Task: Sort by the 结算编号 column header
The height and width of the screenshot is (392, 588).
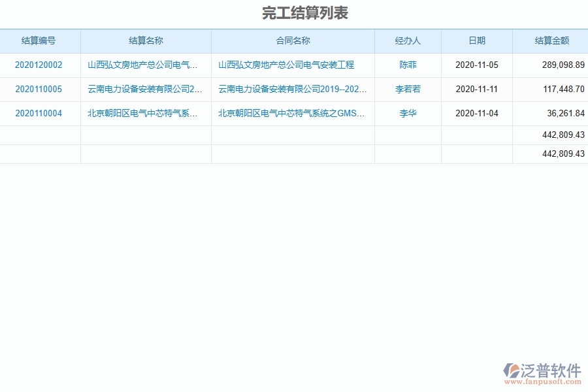Action: pyautogui.click(x=41, y=41)
